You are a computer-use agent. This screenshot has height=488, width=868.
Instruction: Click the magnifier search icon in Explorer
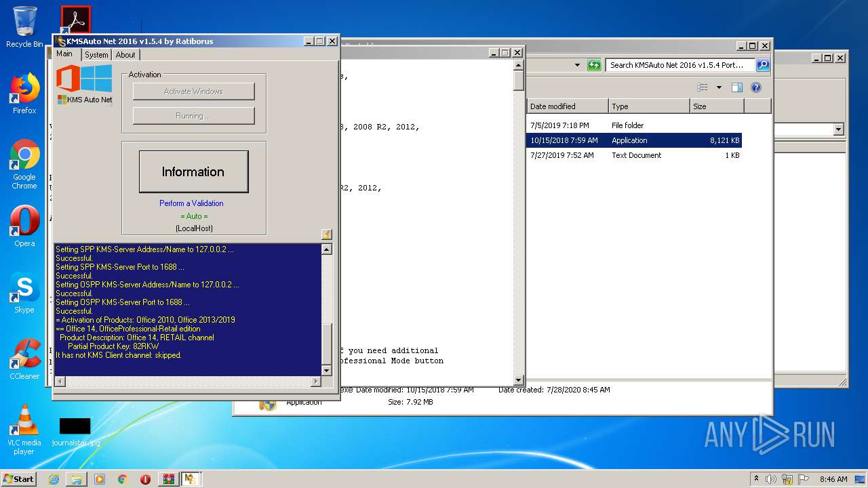coord(762,65)
